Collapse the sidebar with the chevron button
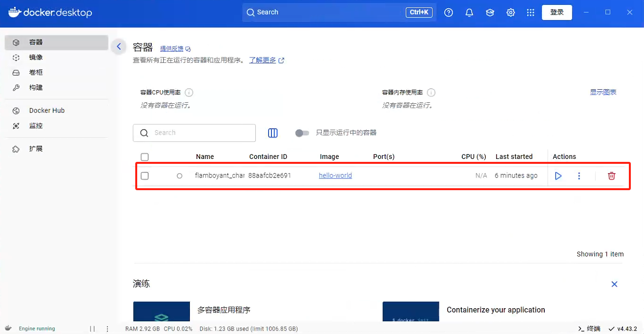Screen dimensions: 644x334 click(x=119, y=47)
